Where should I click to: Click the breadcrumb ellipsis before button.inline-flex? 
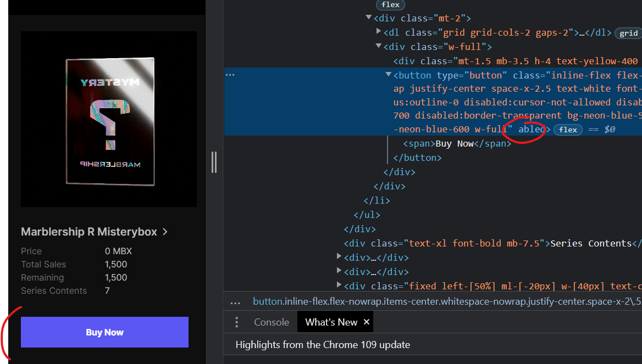point(235,302)
